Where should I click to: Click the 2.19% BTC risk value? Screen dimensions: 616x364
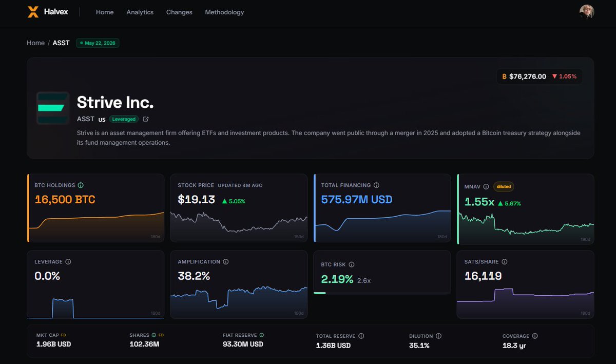coord(337,280)
